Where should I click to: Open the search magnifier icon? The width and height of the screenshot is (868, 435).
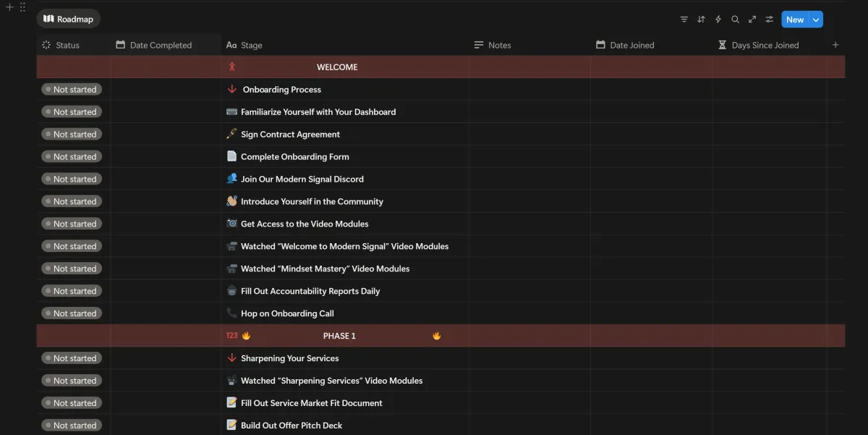(x=735, y=20)
